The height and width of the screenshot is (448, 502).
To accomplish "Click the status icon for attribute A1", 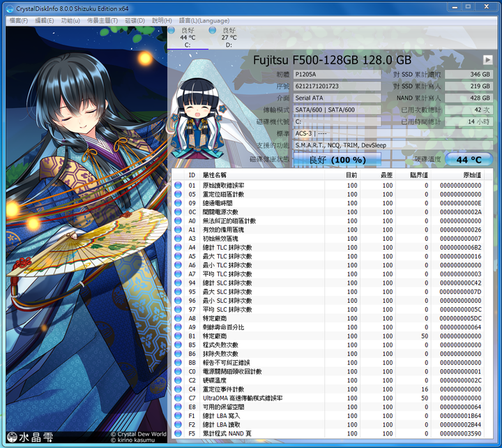I will tap(178, 230).
